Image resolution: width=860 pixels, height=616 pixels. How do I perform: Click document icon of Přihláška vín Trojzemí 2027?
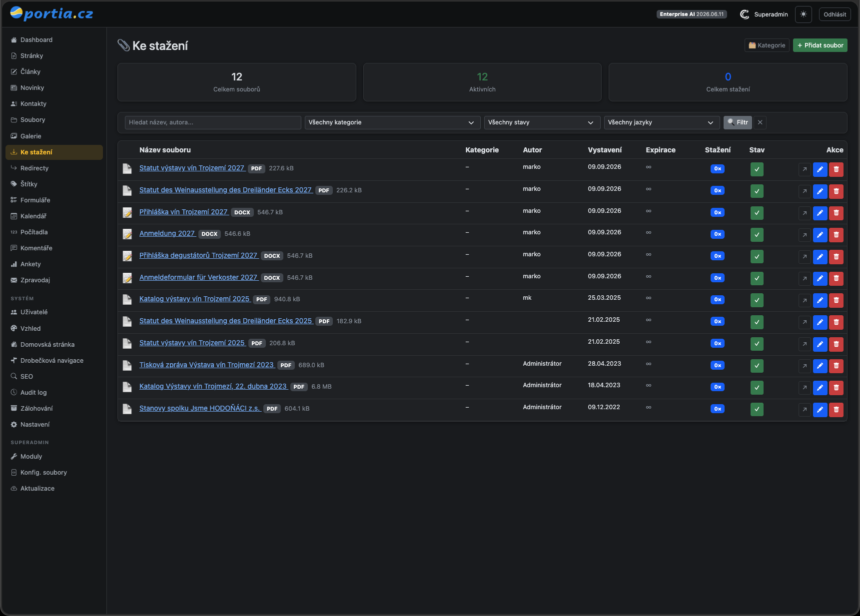click(127, 212)
